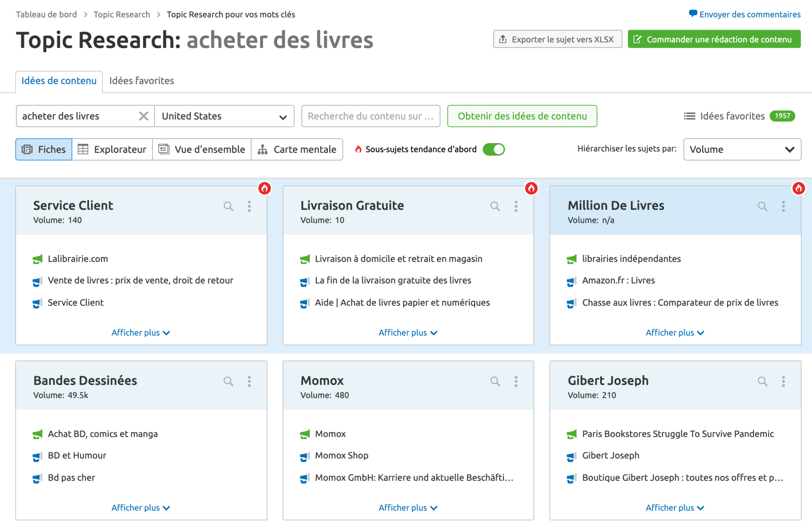Image resolution: width=812 pixels, height=528 pixels.
Task: Open the United States country selector
Action: 224,116
